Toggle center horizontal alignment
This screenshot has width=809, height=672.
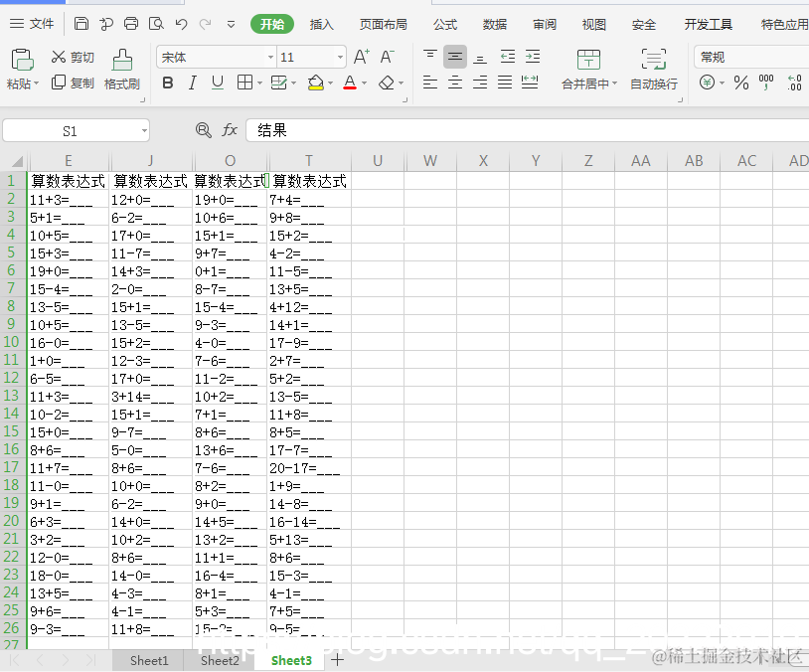point(455,83)
